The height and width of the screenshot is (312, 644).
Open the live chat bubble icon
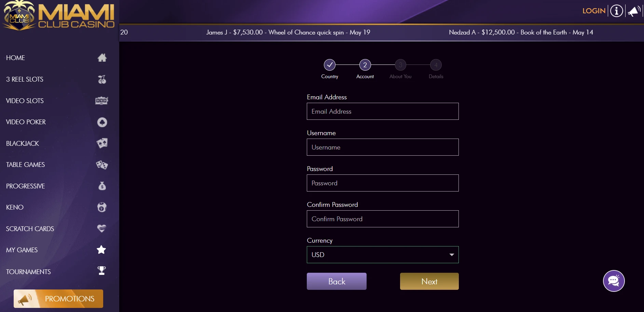[614, 281]
